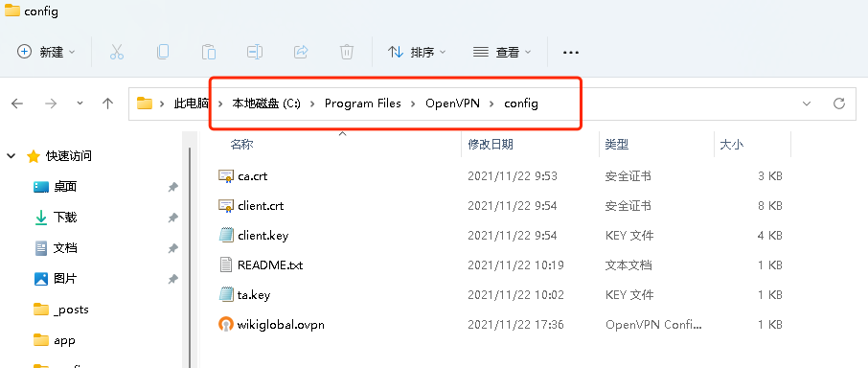Go up one folder level arrow
Screen dimensions: 868x368
tap(108, 103)
